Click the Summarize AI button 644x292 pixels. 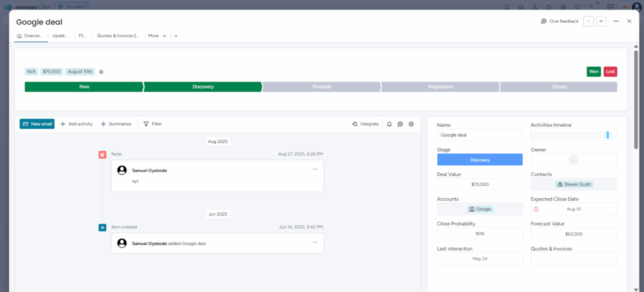coord(116,124)
